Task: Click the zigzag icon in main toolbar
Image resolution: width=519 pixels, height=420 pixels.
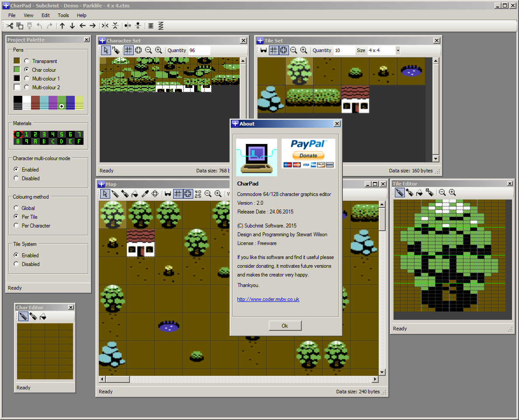Action: [161, 26]
